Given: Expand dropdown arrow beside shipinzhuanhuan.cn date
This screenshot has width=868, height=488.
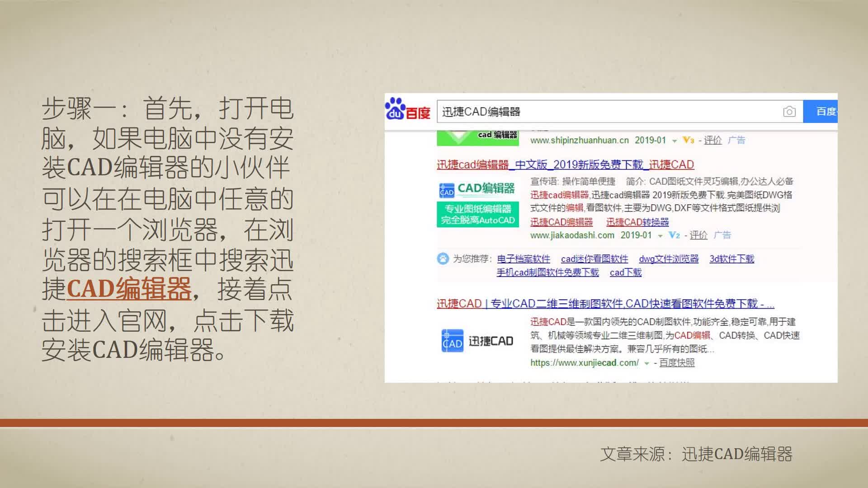Looking at the screenshot, I should coord(674,141).
